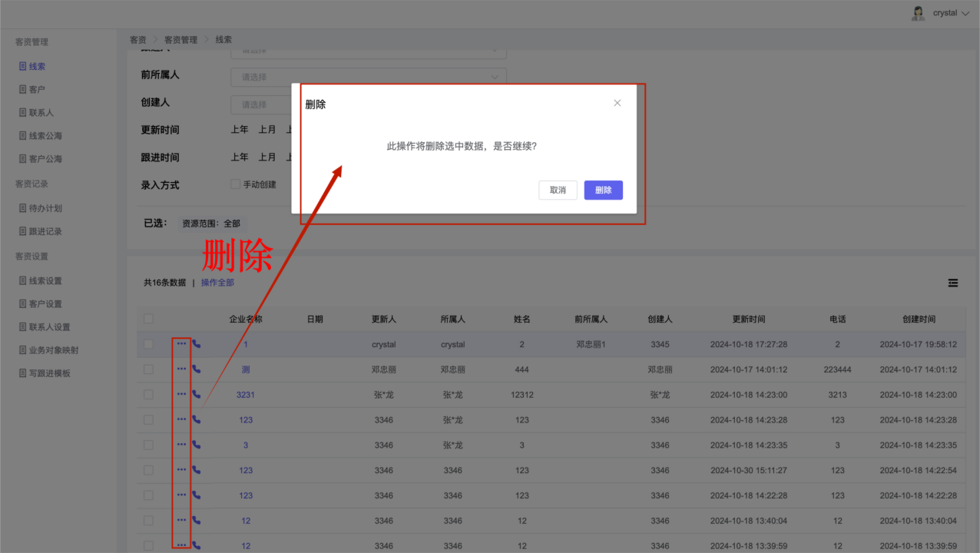Go to 跟进记录 in sidebar

[45, 231]
